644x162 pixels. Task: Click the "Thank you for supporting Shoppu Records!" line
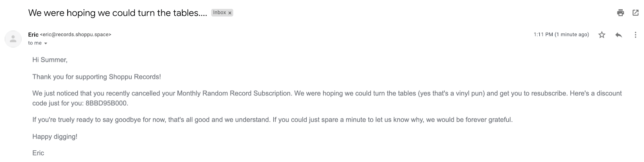(x=97, y=77)
